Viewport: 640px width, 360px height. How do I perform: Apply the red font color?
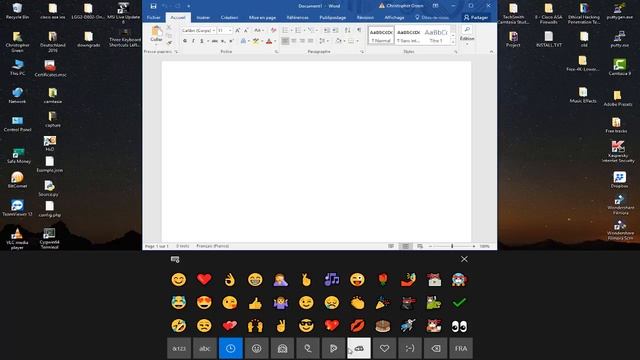(269, 41)
